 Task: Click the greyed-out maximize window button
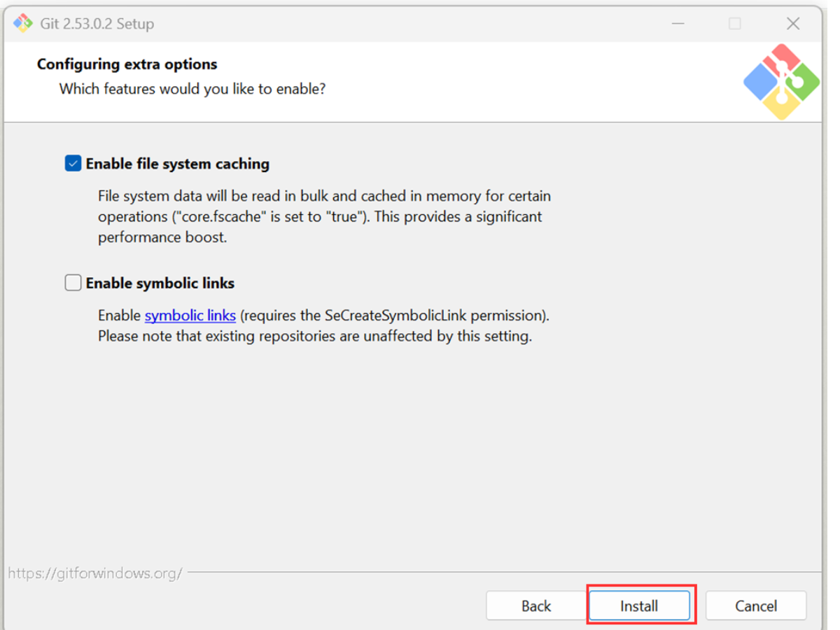point(734,24)
